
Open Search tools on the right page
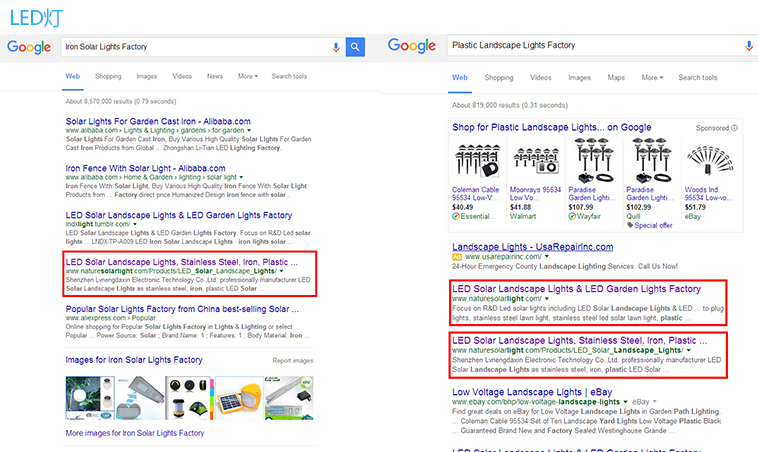[698, 77]
